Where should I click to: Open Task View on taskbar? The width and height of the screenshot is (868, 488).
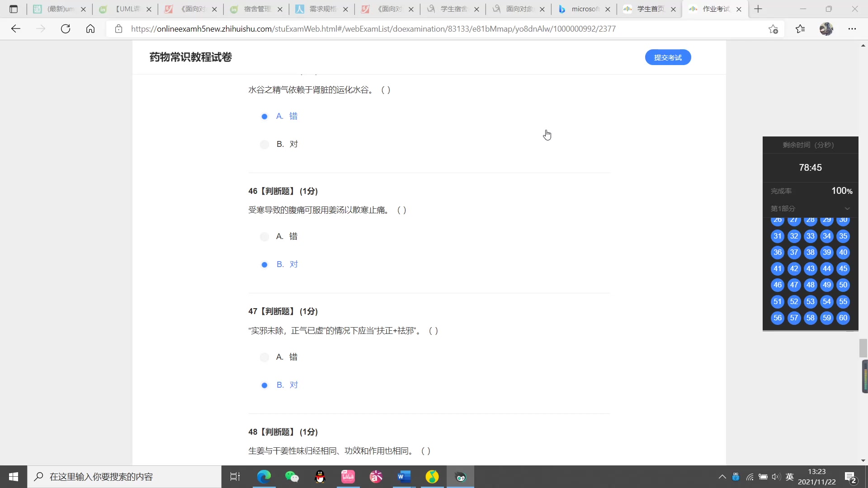tap(235, 477)
